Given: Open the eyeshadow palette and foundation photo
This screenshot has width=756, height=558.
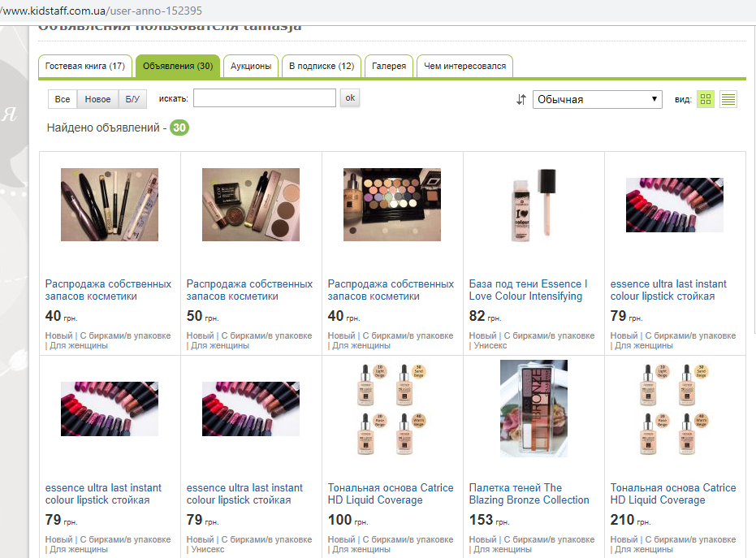Looking at the screenshot, I should tap(392, 205).
